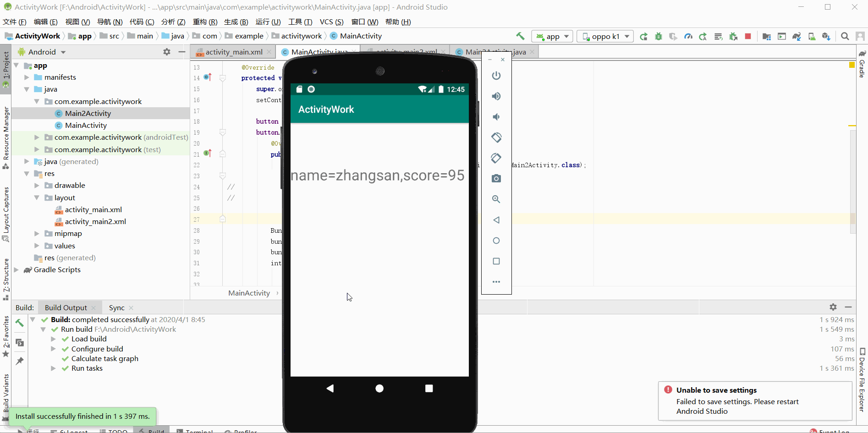Viewport: 868px width, 433px height.
Task: Click emulator sidebar home circle
Action: point(496,241)
